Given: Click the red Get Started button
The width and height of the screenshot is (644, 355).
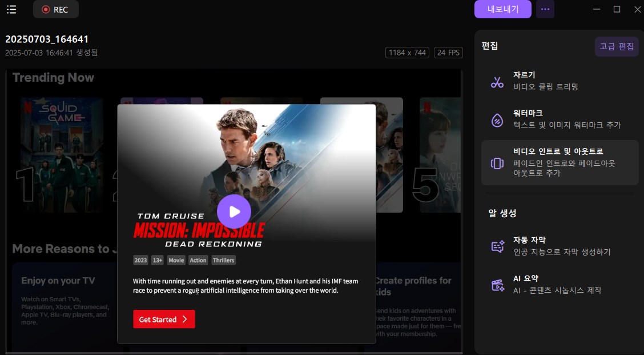Looking at the screenshot, I should (x=164, y=319).
